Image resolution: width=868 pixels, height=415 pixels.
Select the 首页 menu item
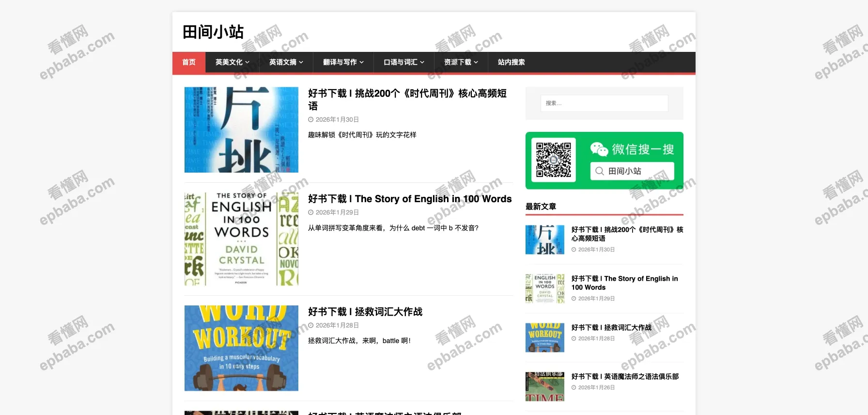189,62
